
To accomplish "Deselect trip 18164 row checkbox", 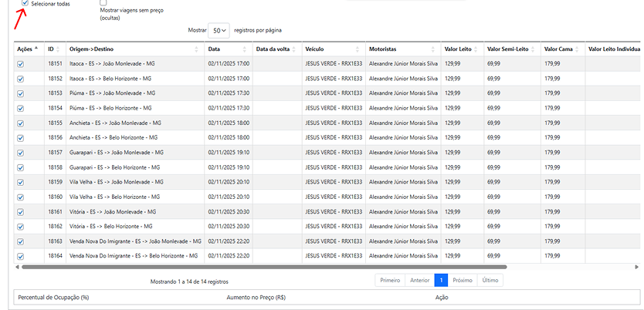I will point(21,255).
